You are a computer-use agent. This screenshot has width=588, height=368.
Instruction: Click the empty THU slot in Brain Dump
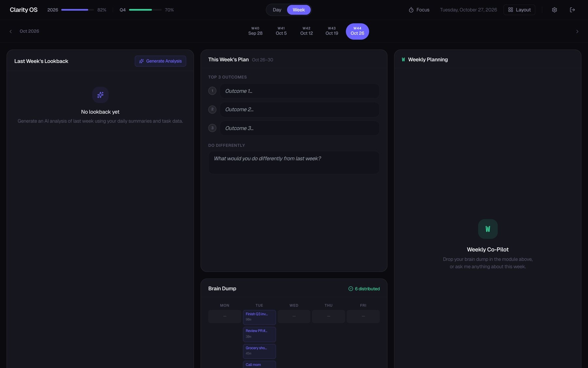(329, 316)
